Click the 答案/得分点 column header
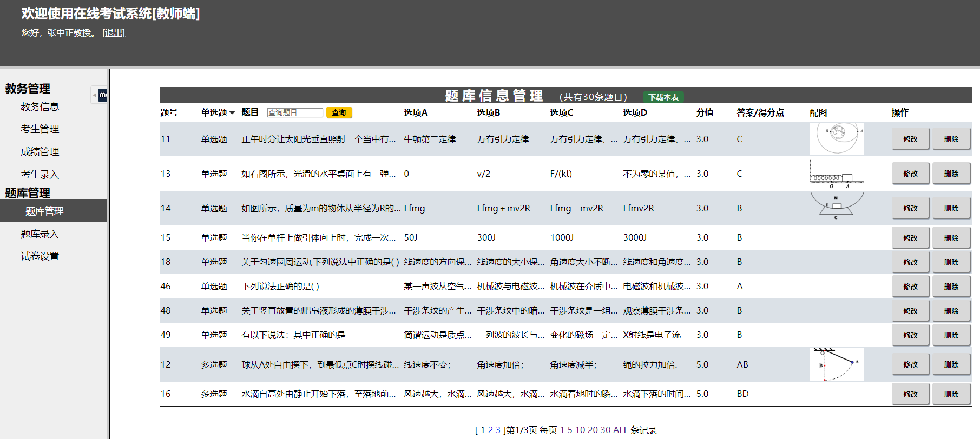The image size is (980, 439). coord(760,112)
